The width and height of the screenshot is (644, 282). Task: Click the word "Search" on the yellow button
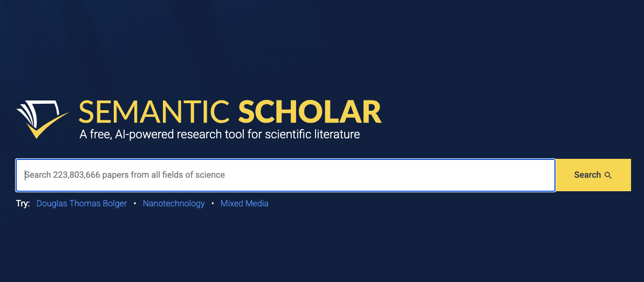tap(587, 175)
